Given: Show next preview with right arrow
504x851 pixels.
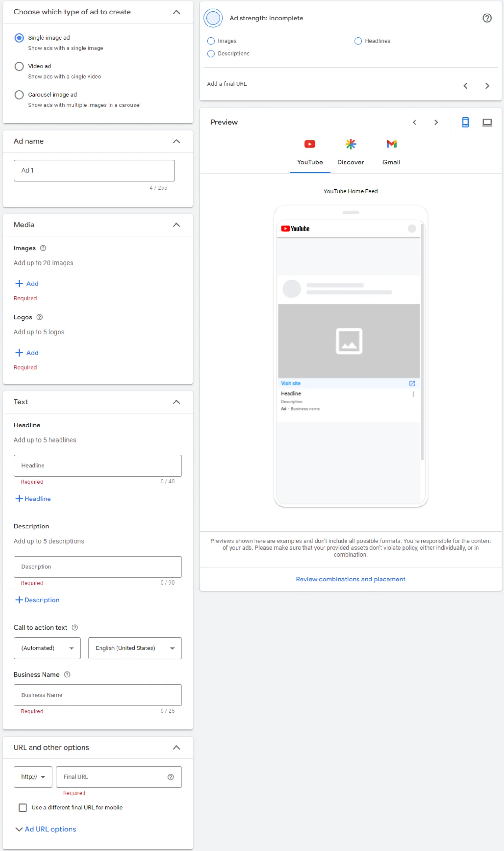Looking at the screenshot, I should [x=436, y=122].
